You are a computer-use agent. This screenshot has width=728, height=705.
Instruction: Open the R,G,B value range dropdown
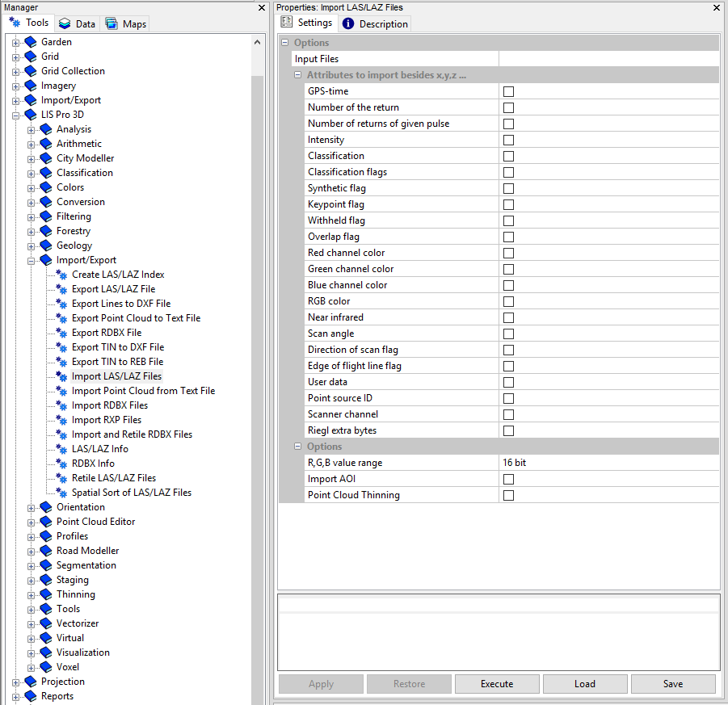pyautogui.click(x=608, y=463)
